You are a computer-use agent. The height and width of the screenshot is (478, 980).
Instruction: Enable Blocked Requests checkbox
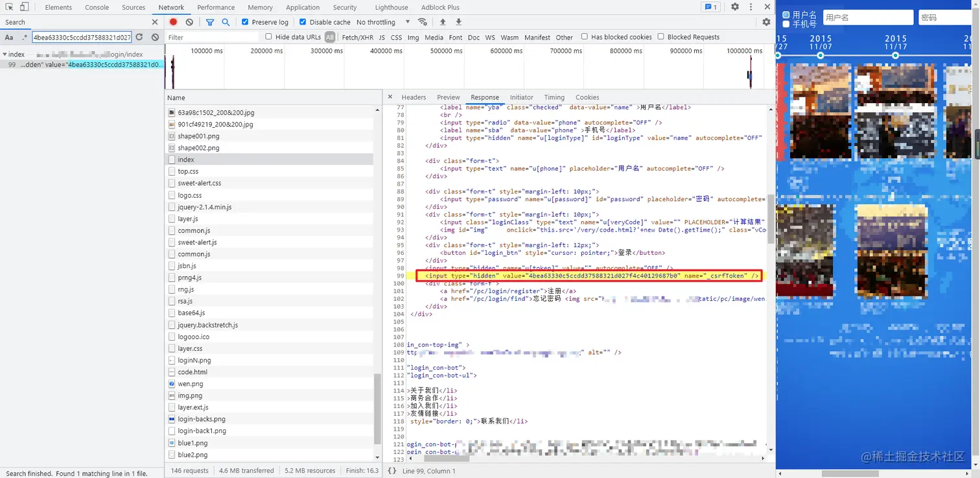tap(661, 37)
